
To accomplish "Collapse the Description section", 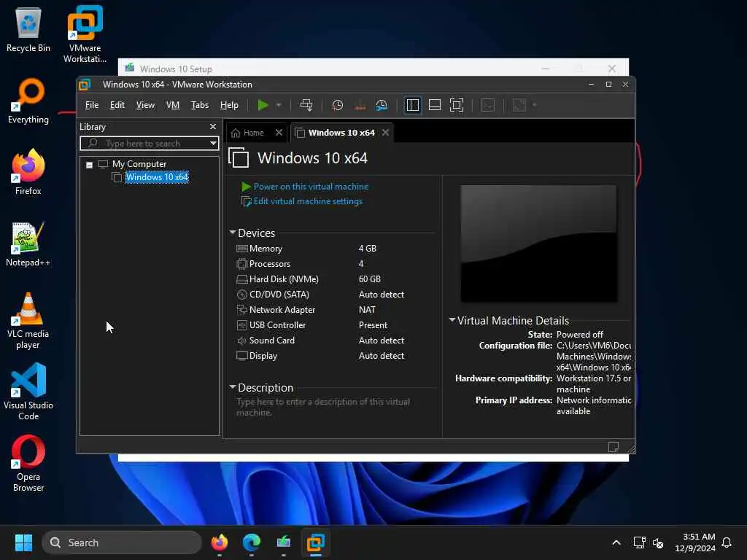I will [x=233, y=387].
